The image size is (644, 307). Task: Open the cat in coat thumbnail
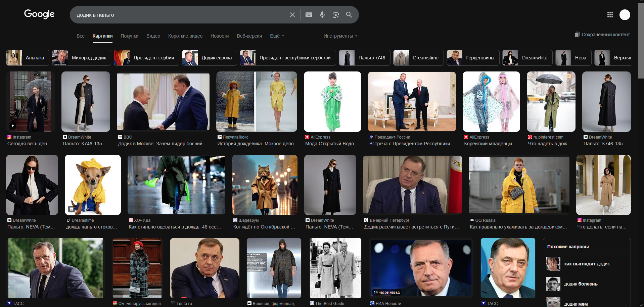265,185
